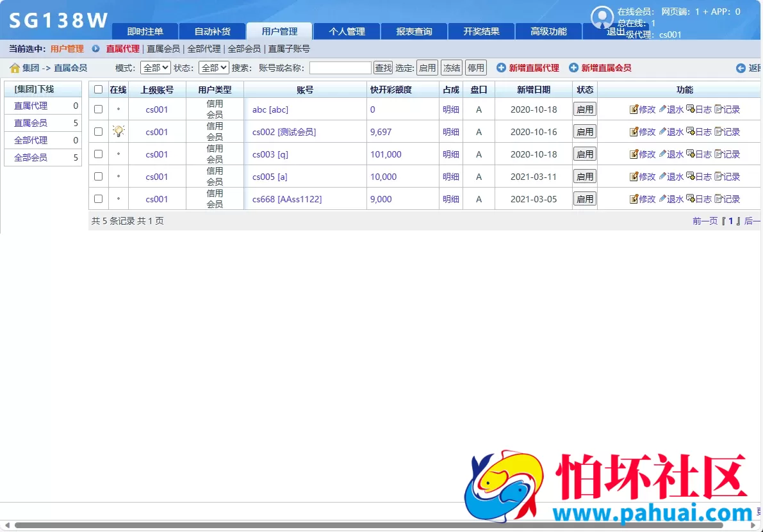
Task: Click the toolbar 启用 button beside 选定
Action: [427, 68]
